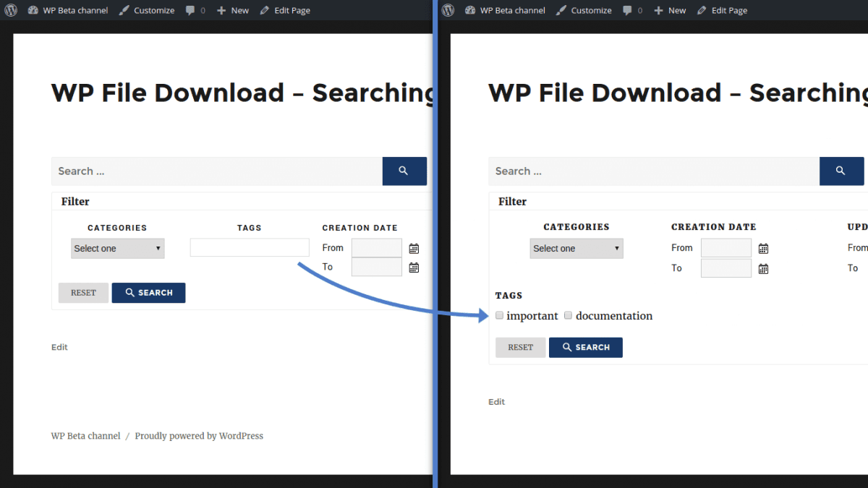
Task: Follow the 'Proudly powered by WordPress' footer link
Action: pos(199,436)
